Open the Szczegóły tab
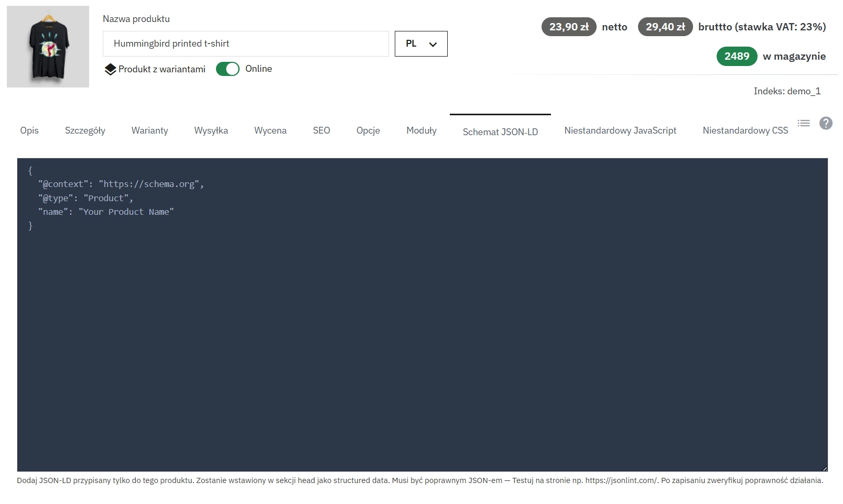 click(x=85, y=130)
